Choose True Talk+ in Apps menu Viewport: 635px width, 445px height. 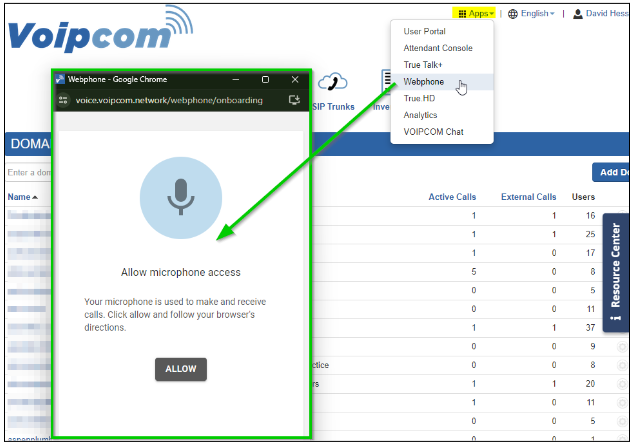pyautogui.click(x=423, y=65)
